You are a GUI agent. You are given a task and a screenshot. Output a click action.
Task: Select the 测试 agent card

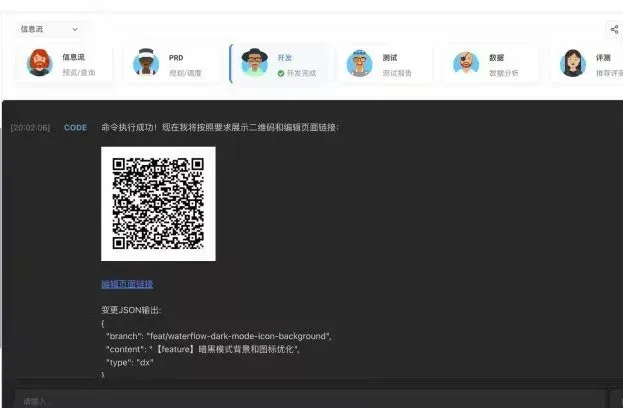pyautogui.click(x=384, y=64)
